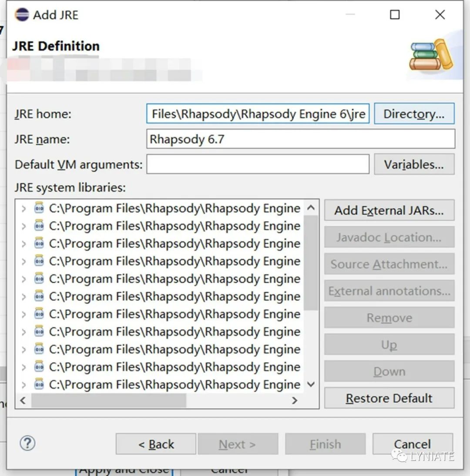
Task: Click libraries list scroll left arrow
Action: click(23, 400)
